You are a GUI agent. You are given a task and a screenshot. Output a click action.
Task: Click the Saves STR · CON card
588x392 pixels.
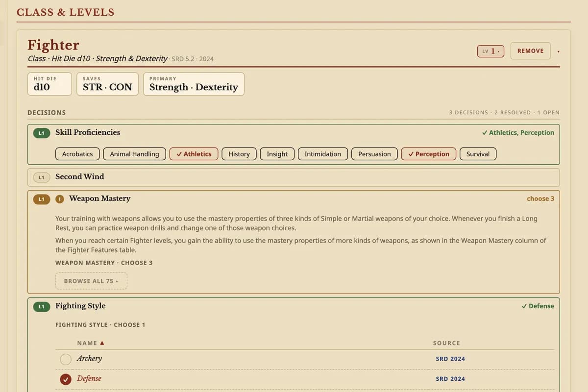pyautogui.click(x=107, y=84)
